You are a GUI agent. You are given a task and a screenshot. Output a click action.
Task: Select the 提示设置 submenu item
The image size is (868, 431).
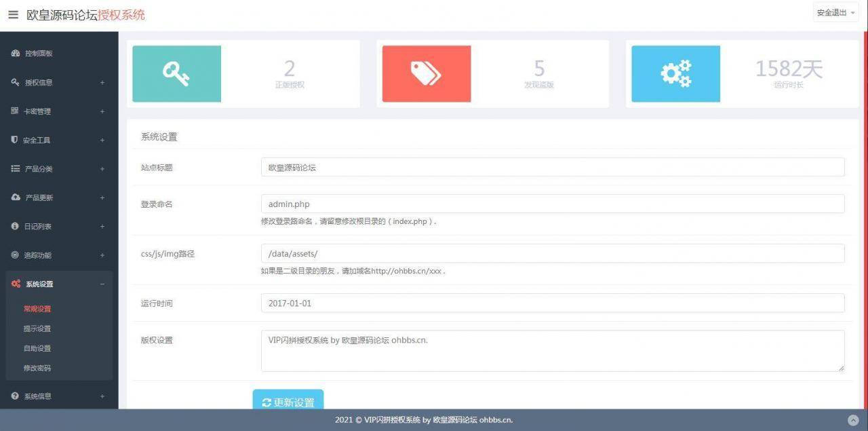[37, 329]
